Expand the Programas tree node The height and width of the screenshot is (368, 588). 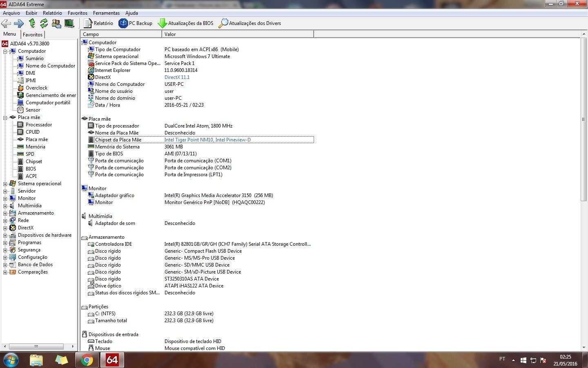point(5,242)
